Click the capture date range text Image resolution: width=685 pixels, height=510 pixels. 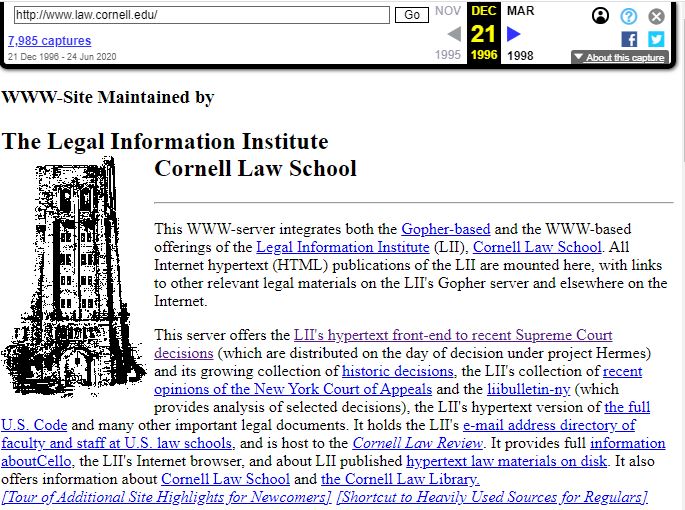coord(62,57)
